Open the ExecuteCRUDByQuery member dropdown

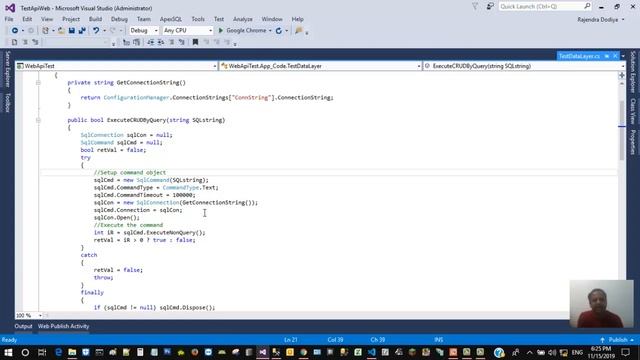[x=524, y=66]
